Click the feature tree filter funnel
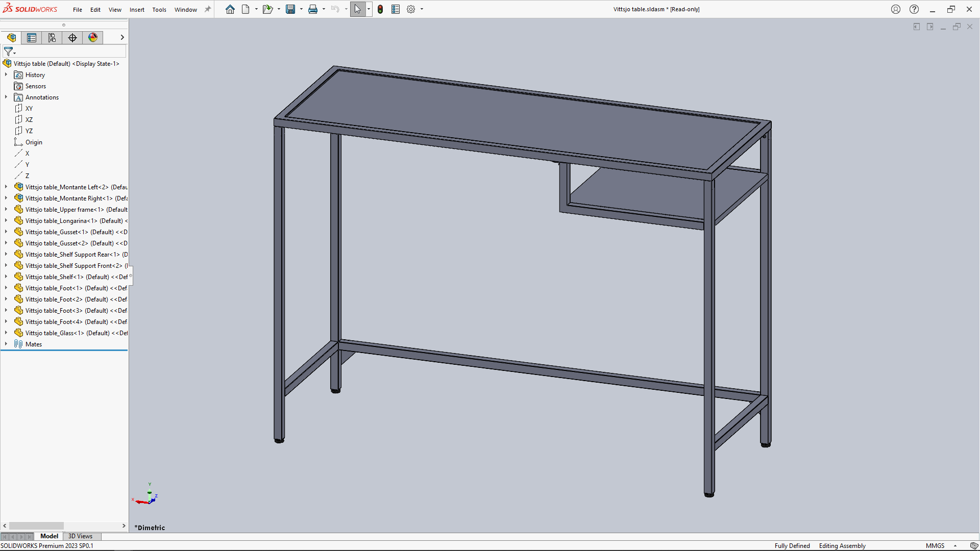 click(x=9, y=52)
